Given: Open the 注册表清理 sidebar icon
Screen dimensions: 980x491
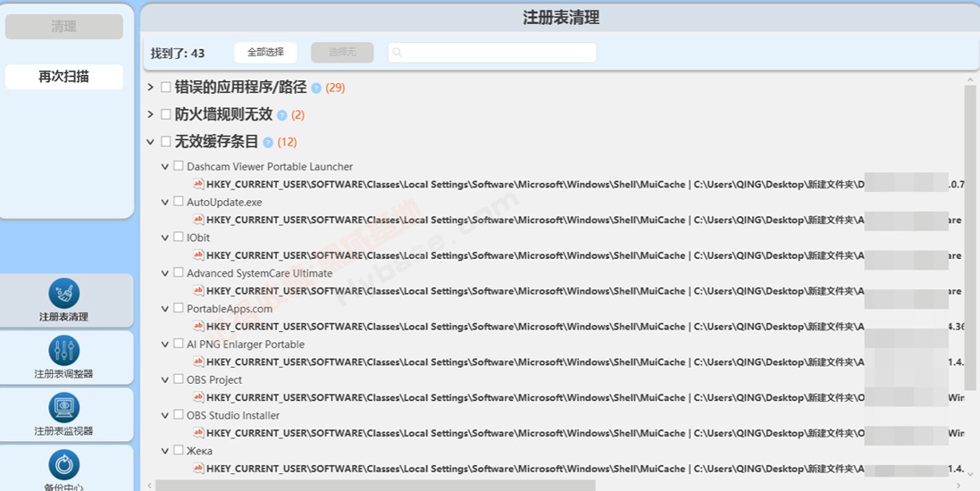Looking at the screenshot, I should [63, 294].
